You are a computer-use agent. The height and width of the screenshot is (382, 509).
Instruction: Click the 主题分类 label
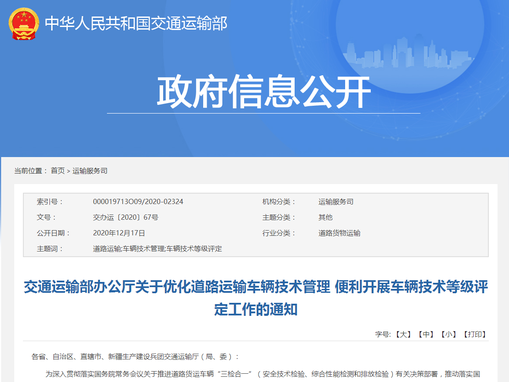[279, 217]
